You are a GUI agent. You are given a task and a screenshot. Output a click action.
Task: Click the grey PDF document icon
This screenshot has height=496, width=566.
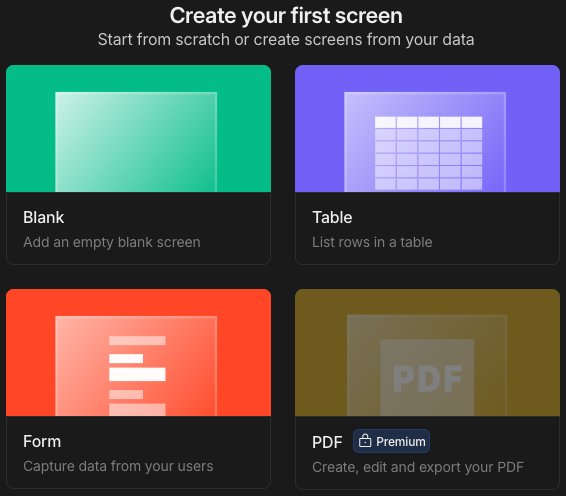(x=427, y=377)
